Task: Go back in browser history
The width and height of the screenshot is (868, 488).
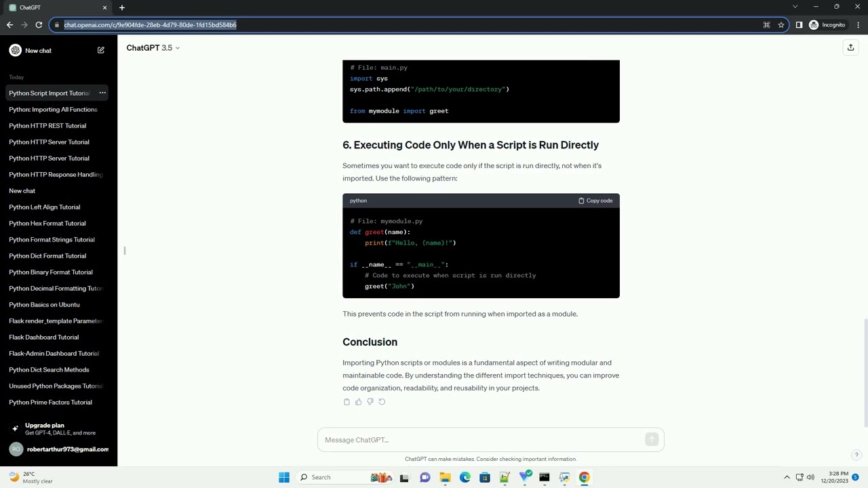Action: click(x=9, y=25)
